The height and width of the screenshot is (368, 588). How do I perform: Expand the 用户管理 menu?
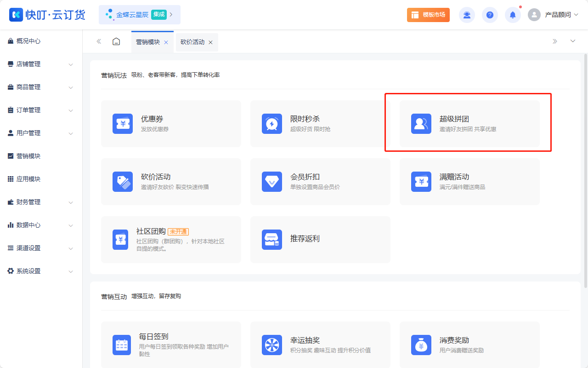[x=71, y=133]
